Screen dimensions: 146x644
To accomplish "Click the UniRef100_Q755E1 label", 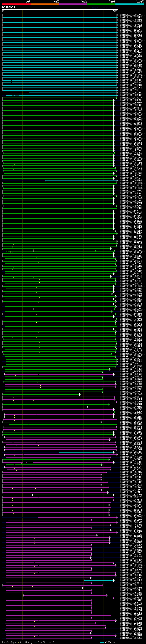I will [131, 464].
